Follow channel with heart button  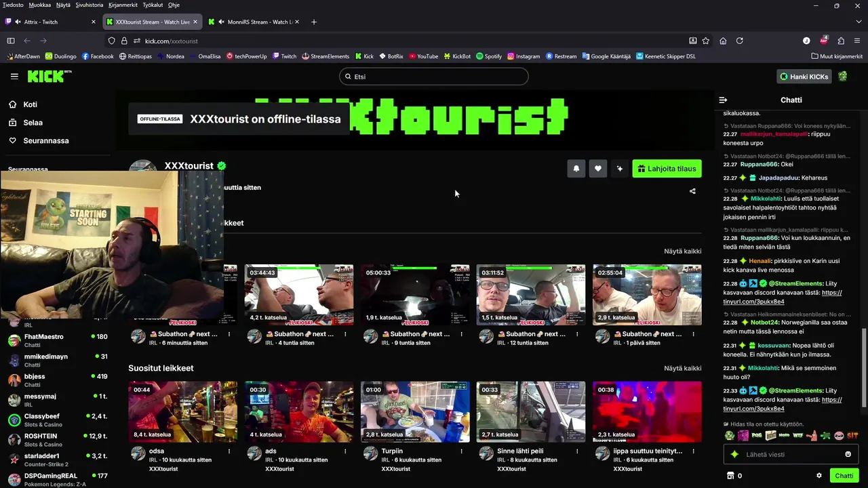[598, 169]
